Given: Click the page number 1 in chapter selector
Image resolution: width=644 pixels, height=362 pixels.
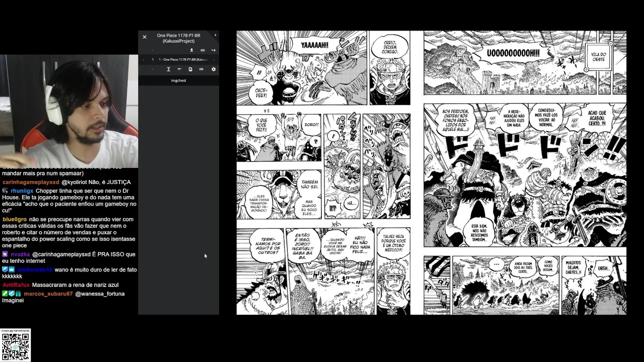Looking at the screenshot, I should [153, 59].
